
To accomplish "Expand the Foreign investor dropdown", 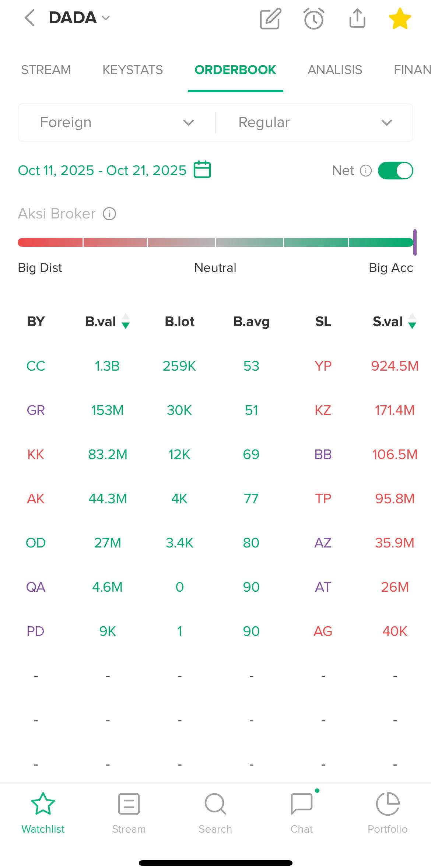I will coord(117,122).
